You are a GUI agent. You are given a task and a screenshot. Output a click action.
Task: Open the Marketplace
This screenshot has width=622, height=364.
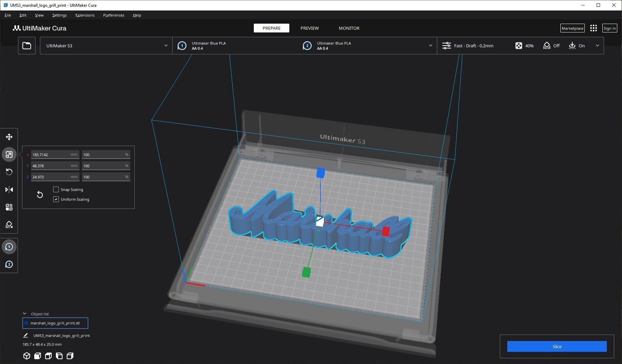pos(572,28)
